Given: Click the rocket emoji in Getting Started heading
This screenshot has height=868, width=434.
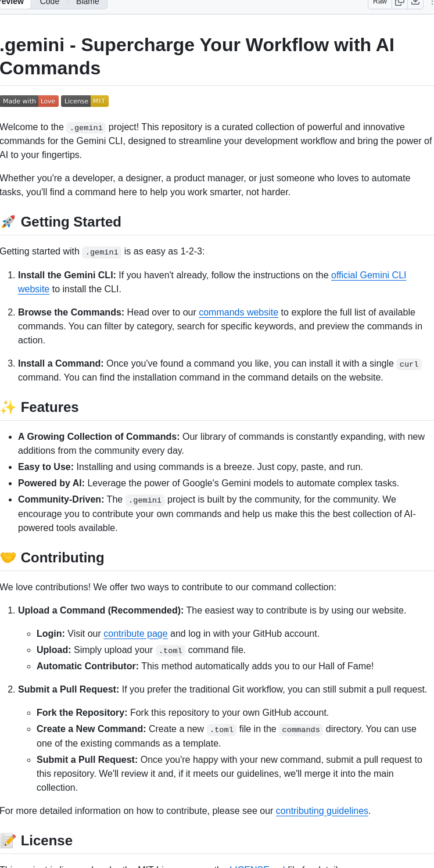Looking at the screenshot, I should pos(8,221).
